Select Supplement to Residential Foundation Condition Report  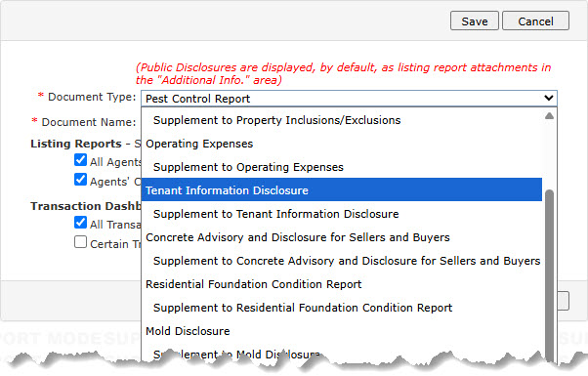point(342,308)
